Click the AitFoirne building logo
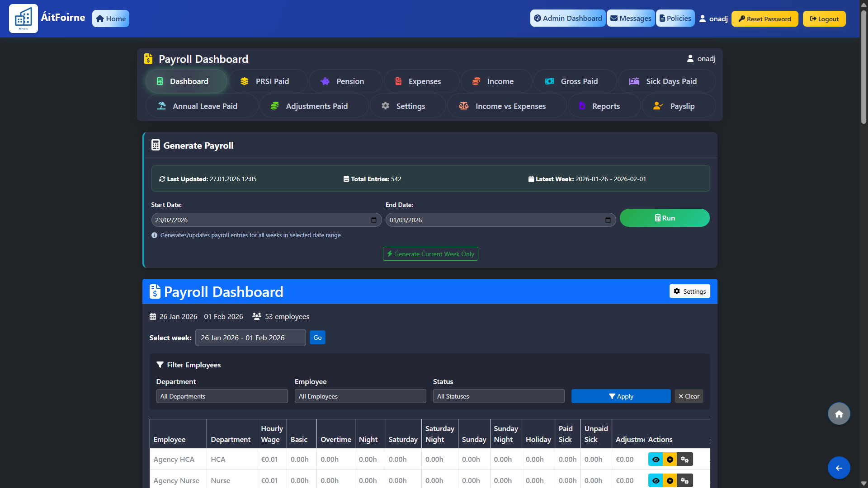Screen dimensions: 868x488 [23, 19]
